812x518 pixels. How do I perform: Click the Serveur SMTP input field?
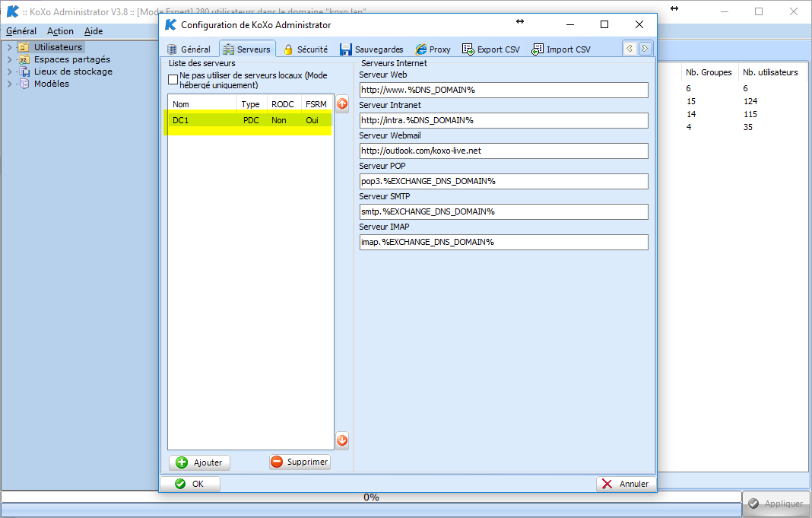click(x=504, y=212)
